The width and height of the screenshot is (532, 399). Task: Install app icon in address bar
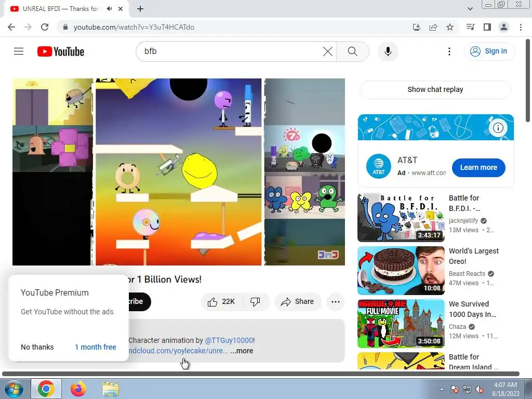(416, 27)
